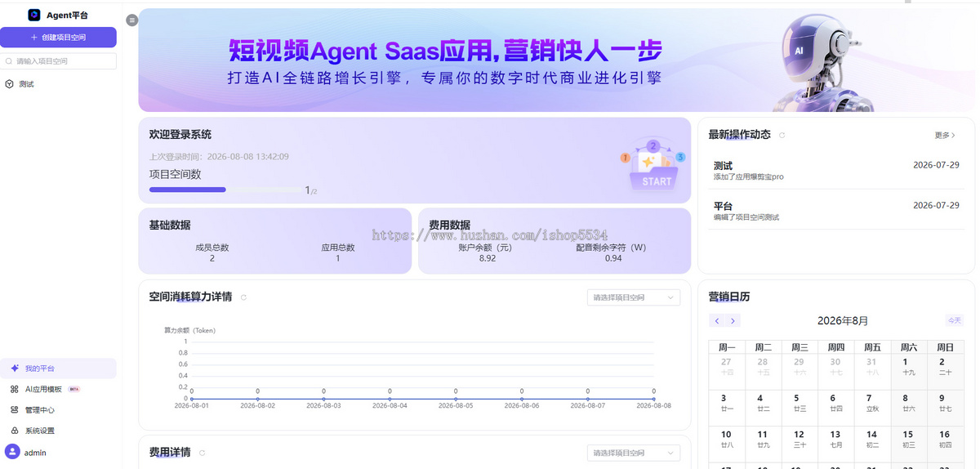Viewport: 980px width, 469px height.
Task: Click the 测试 activity entry dated 2026-07-29
Action: [x=836, y=170]
